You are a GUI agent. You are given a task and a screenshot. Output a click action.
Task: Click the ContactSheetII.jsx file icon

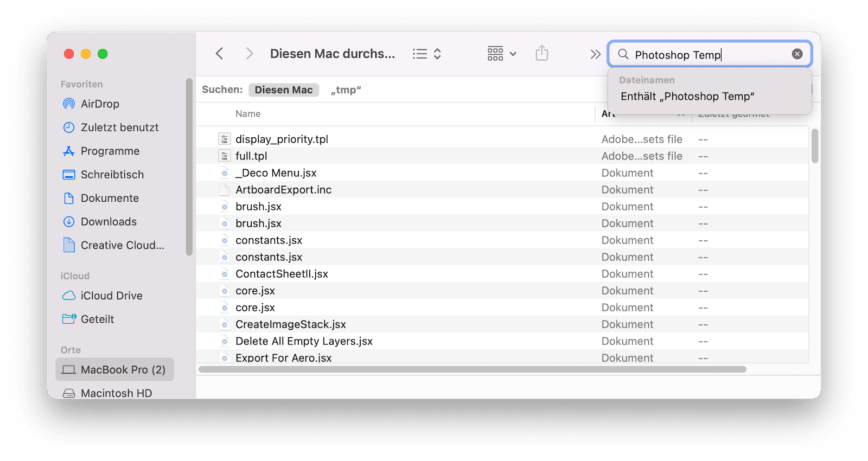coord(225,274)
